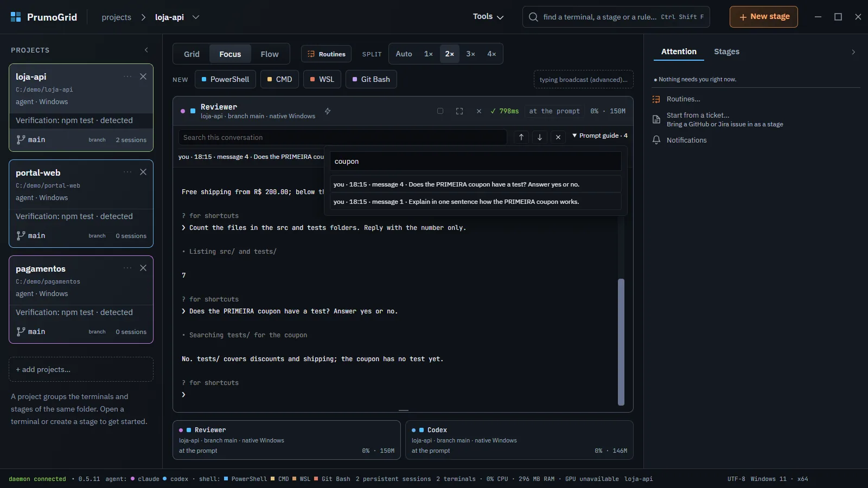
Task: Collapse the right Attention panel chevron
Action: [x=853, y=52]
